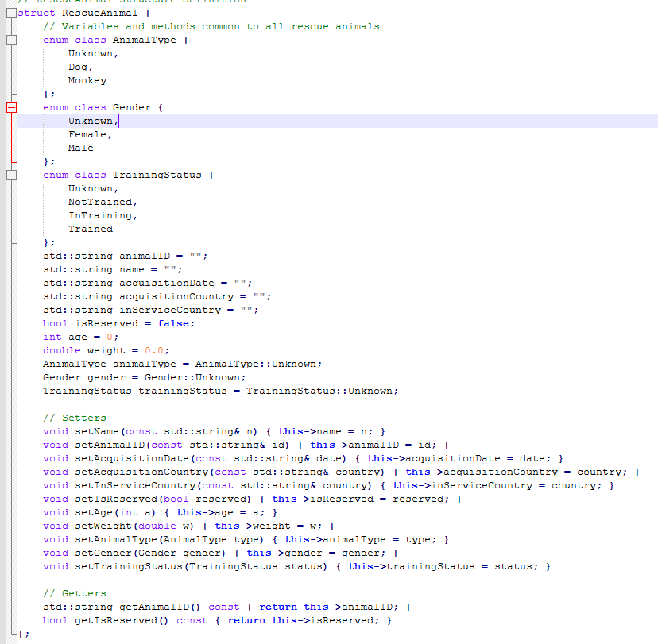Click the setInServiceCountry method line

coord(328,485)
